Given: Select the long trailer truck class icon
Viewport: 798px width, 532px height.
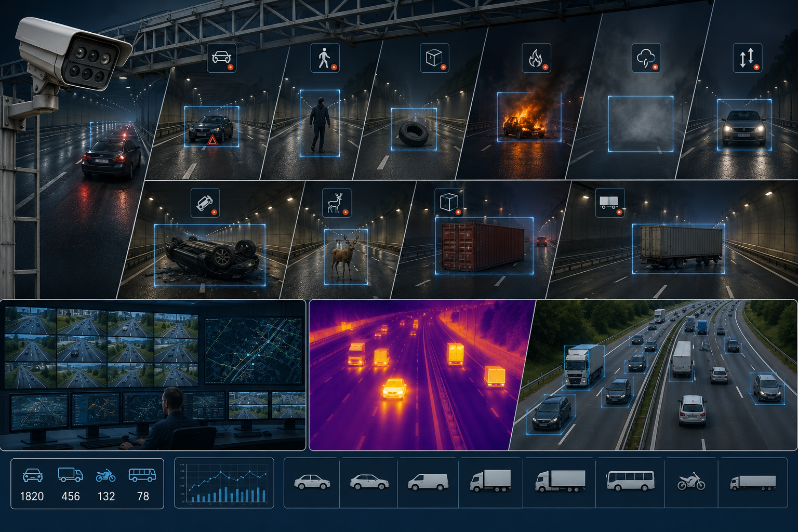Looking at the screenshot, I should click(x=753, y=483).
